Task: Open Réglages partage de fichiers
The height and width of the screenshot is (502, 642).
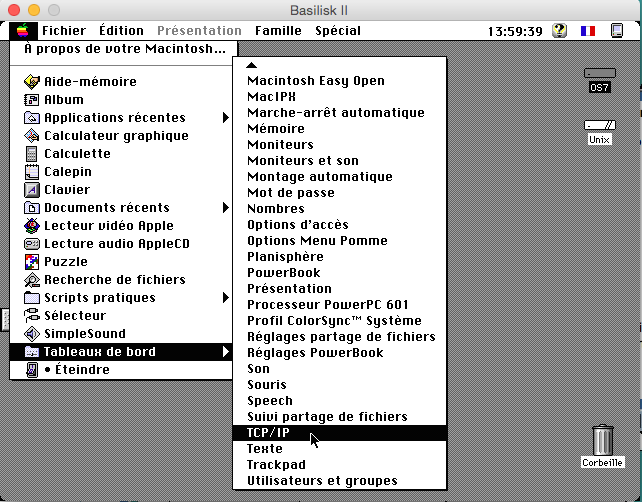Action: [x=339, y=337]
